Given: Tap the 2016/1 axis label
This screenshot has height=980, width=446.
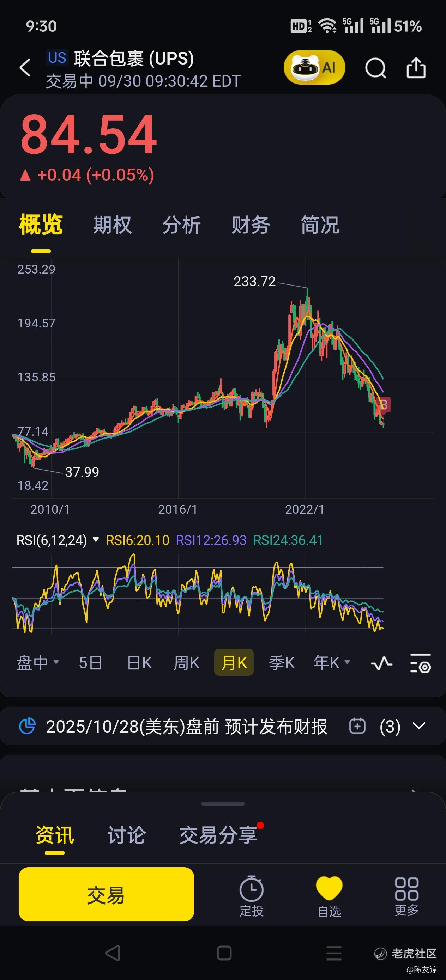Looking at the screenshot, I should tap(178, 509).
